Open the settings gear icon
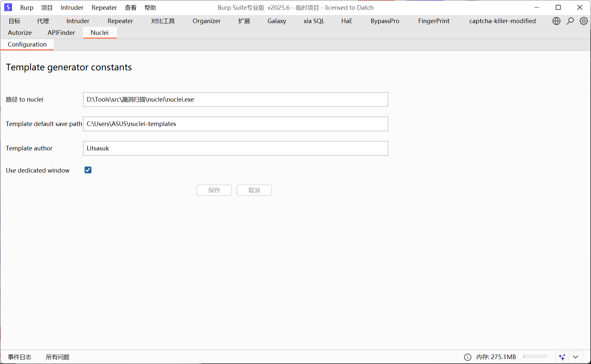591x364 pixels. coord(584,21)
